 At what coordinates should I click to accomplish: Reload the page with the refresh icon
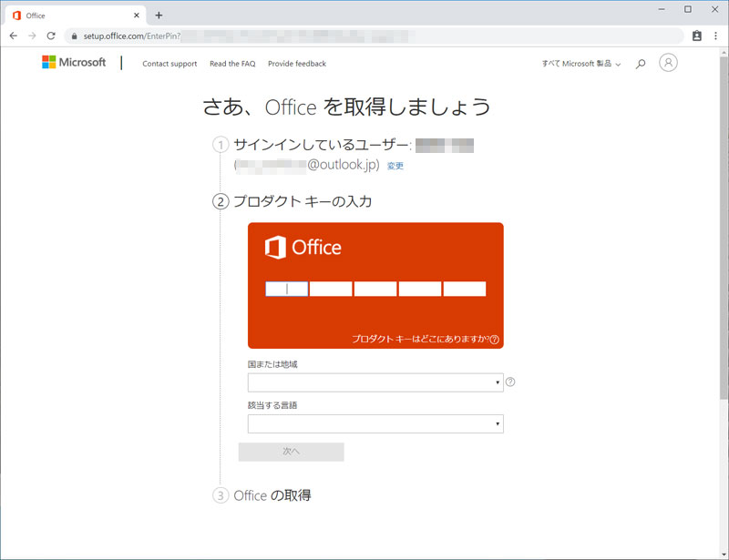coord(51,36)
